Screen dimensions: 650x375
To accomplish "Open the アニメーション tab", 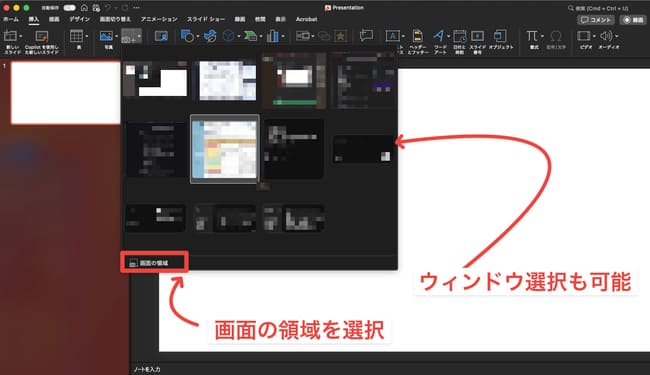I will pos(159,19).
